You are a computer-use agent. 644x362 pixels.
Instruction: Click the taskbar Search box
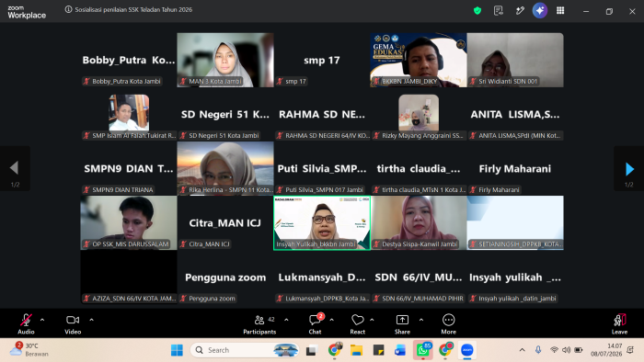point(245,350)
